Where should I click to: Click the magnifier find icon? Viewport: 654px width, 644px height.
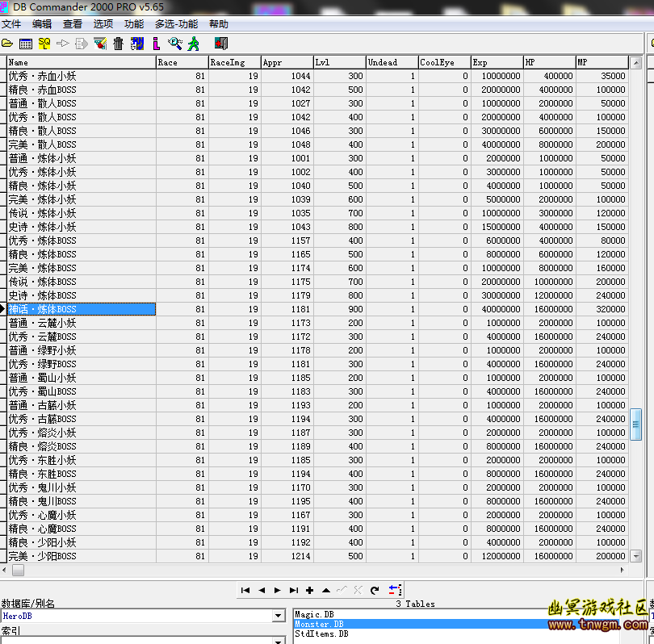[x=174, y=44]
